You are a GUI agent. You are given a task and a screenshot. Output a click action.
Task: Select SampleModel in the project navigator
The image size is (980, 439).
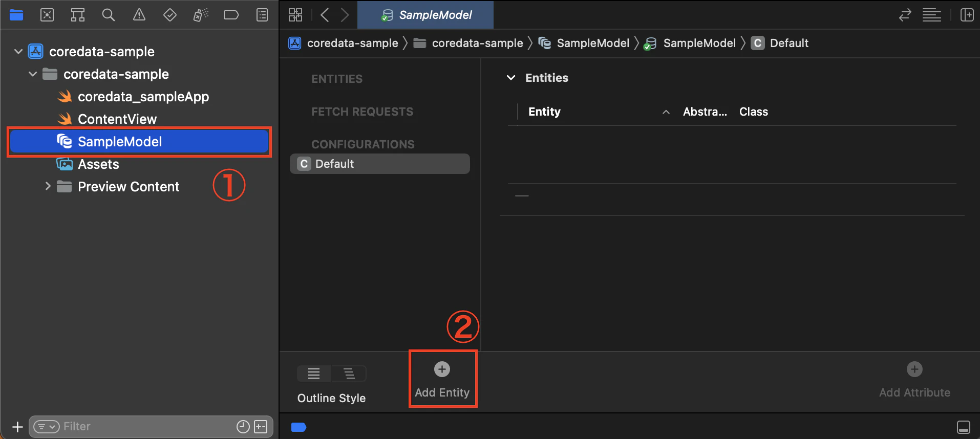tap(139, 142)
